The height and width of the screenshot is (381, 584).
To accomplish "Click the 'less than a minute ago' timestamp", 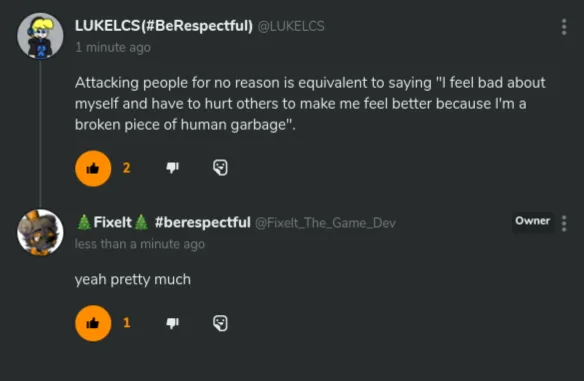I will (140, 244).
